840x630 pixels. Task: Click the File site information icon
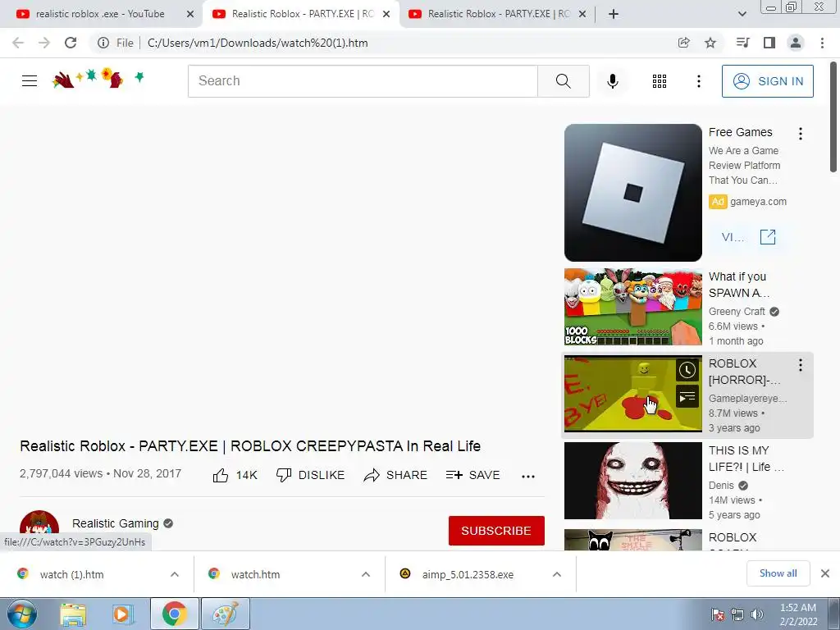[x=103, y=43]
